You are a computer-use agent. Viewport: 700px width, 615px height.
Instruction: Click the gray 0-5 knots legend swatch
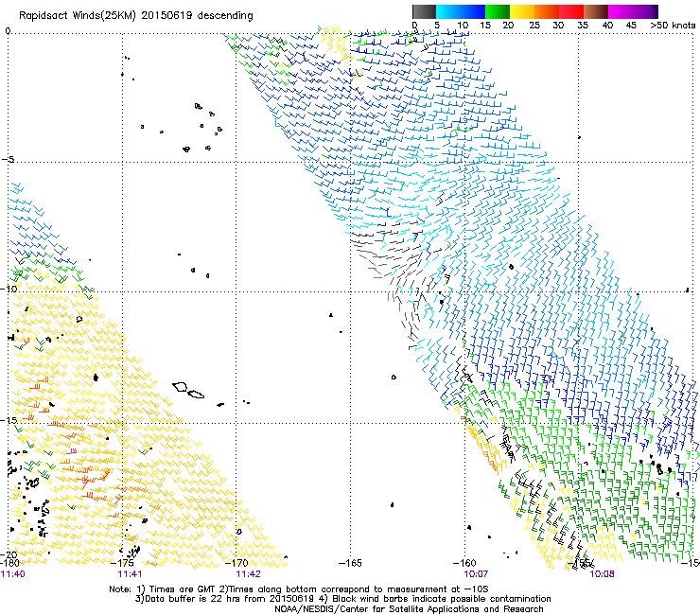pyautogui.click(x=424, y=11)
